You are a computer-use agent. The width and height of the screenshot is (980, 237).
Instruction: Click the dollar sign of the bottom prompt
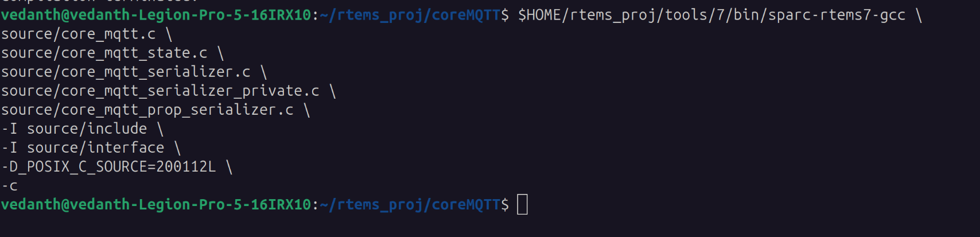505,205
